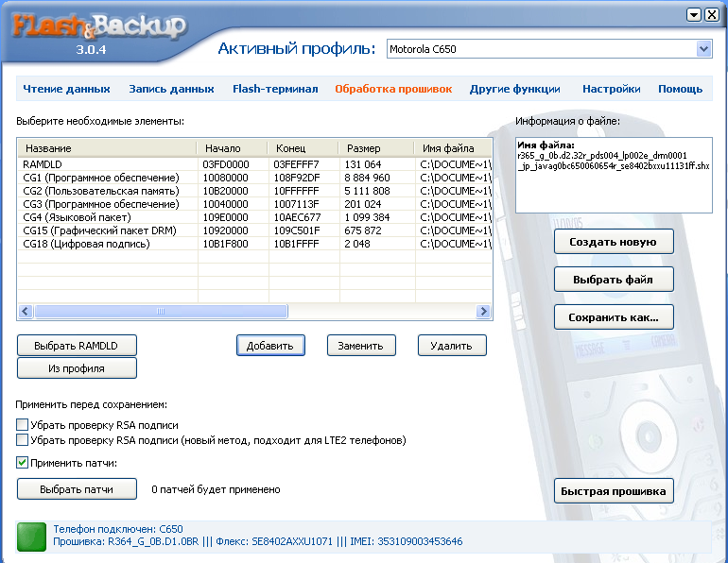Uncheck the 'Применить патчи' checkbox
728x563 pixels.
[x=22, y=462]
